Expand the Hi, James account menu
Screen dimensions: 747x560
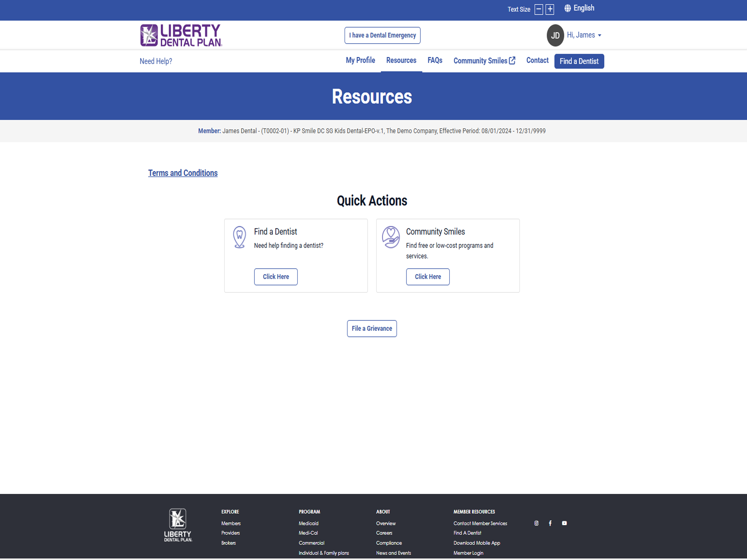click(584, 35)
